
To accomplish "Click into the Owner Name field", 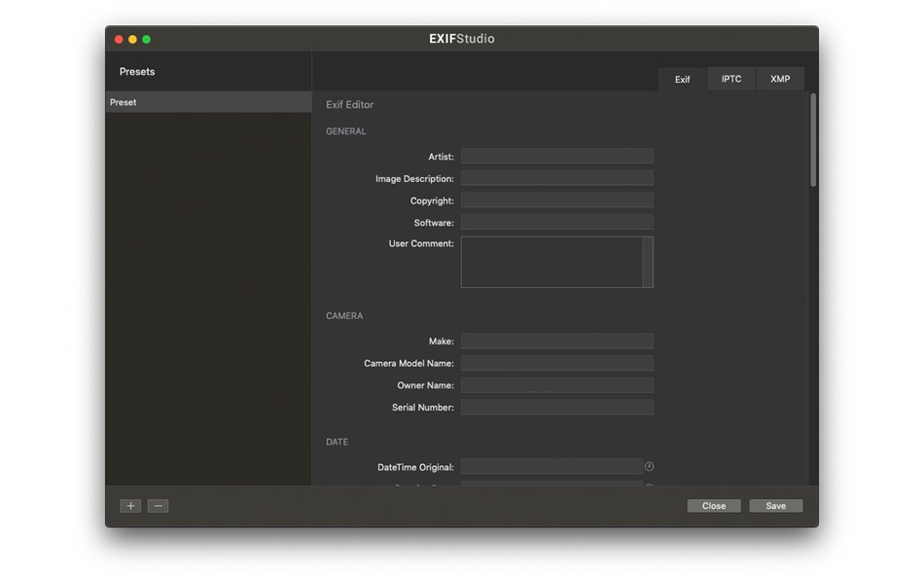I will coord(557,385).
